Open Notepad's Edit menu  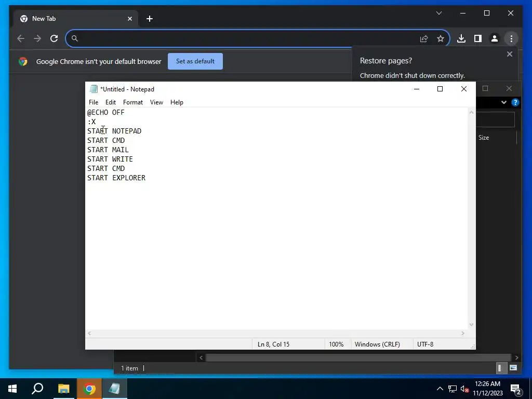(x=111, y=102)
